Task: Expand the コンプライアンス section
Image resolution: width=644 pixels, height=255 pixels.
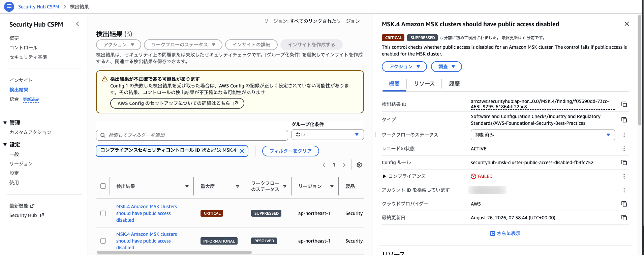Action: coord(384,176)
